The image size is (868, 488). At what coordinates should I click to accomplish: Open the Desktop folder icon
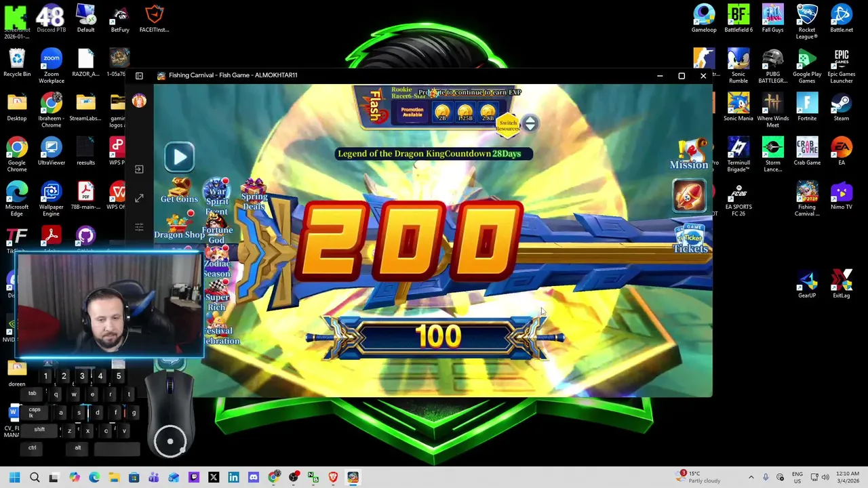click(x=17, y=107)
